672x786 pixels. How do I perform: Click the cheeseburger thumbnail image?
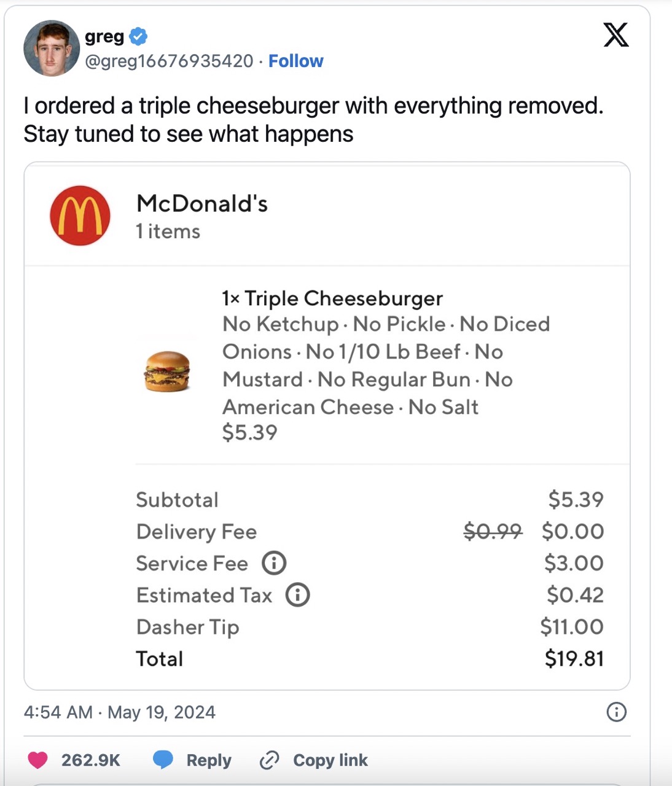point(167,372)
